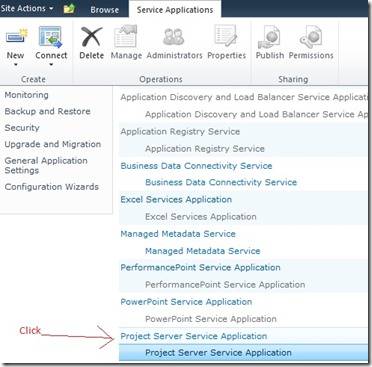Click the Connect icon in the ribbon

pyautogui.click(x=51, y=37)
